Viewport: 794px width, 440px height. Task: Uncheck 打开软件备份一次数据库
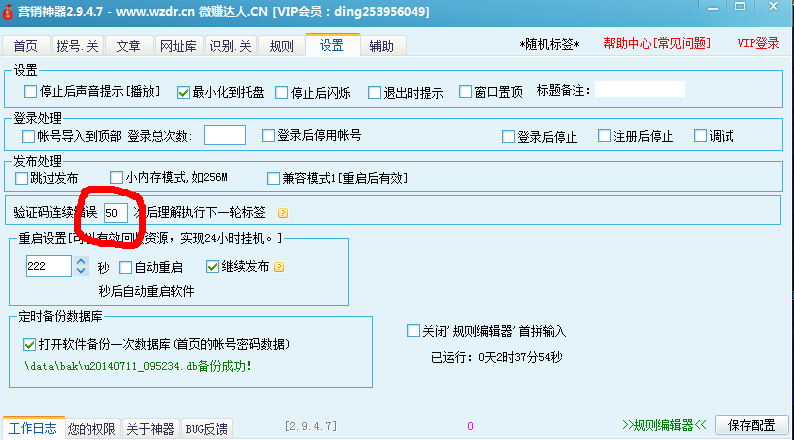(28, 344)
